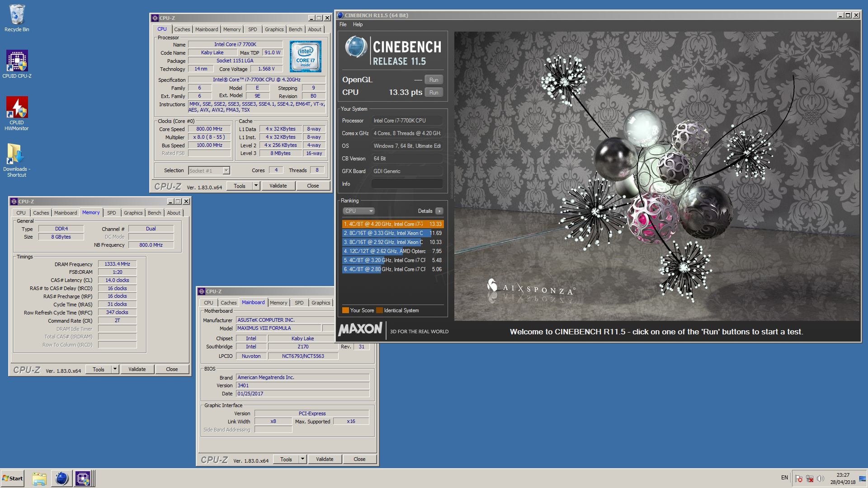
Task: Click the Core Voltage value 1.568 V
Action: [x=266, y=69]
